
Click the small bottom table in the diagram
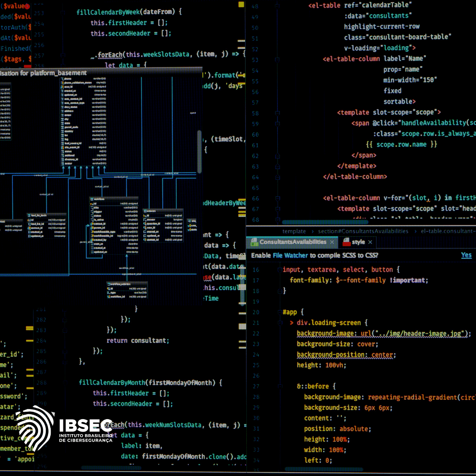(x=127, y=290)
